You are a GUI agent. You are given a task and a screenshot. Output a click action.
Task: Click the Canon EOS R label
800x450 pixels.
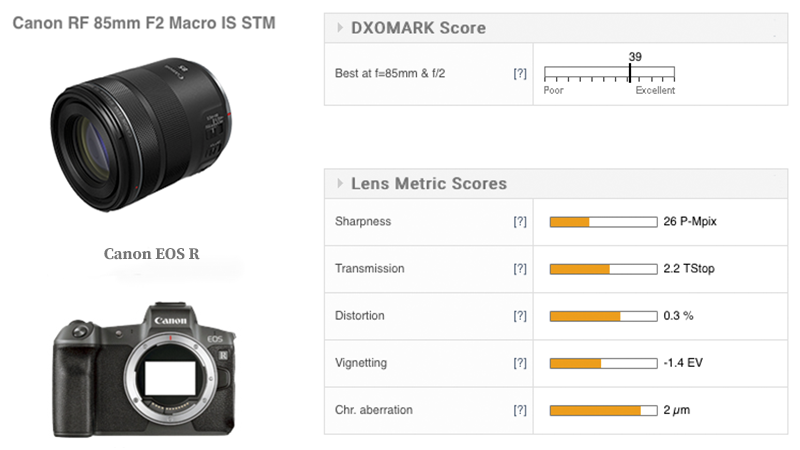(x=152, y=254)
